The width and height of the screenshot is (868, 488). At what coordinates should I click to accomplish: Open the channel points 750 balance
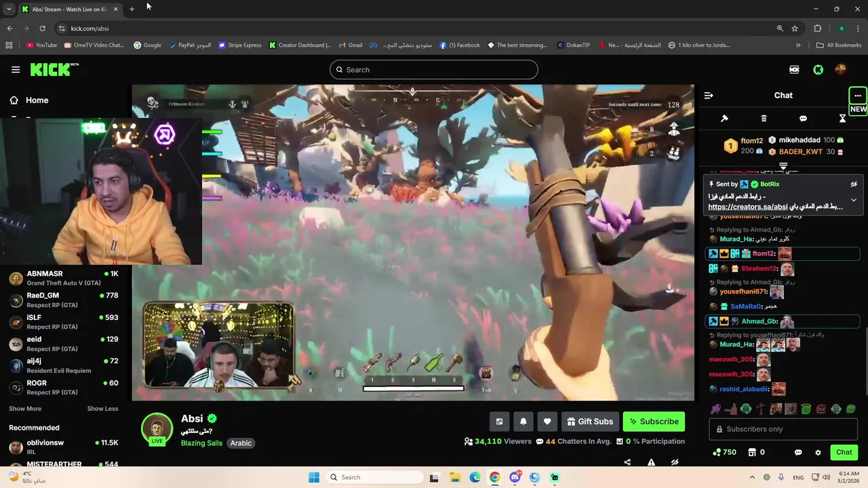[724, 452]
